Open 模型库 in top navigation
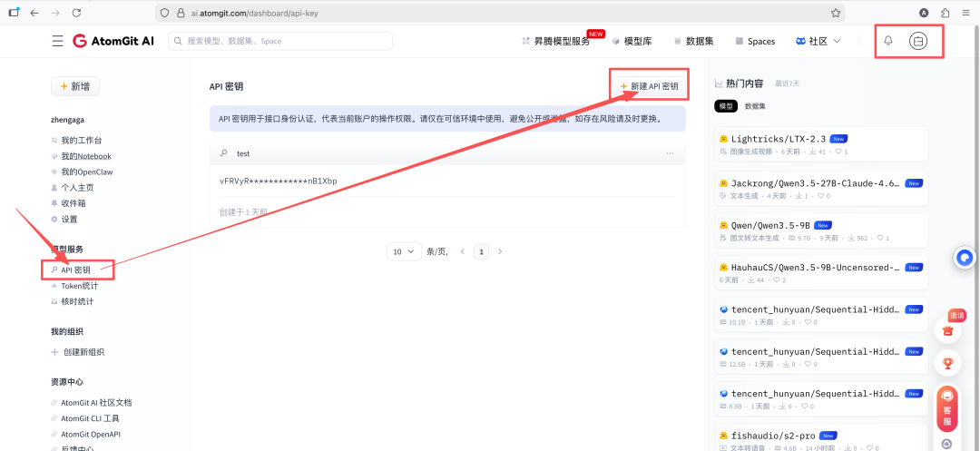The width and height of the screenshot is (980, 451). point(632,41)
